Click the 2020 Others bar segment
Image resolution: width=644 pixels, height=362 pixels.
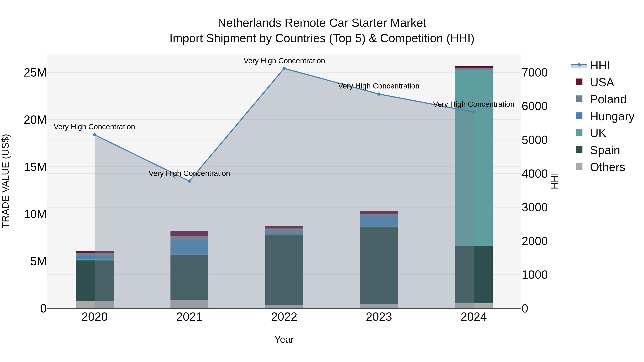94,305
